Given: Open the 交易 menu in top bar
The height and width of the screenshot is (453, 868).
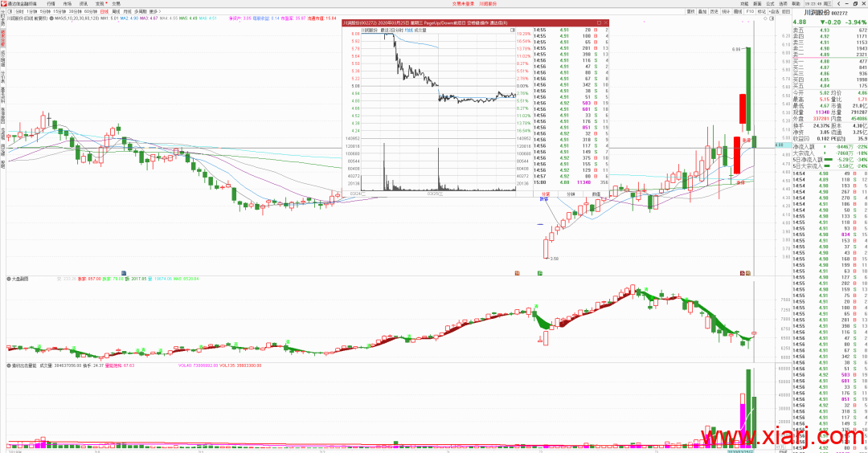Looking at the screenshot, I should (116, 3).
